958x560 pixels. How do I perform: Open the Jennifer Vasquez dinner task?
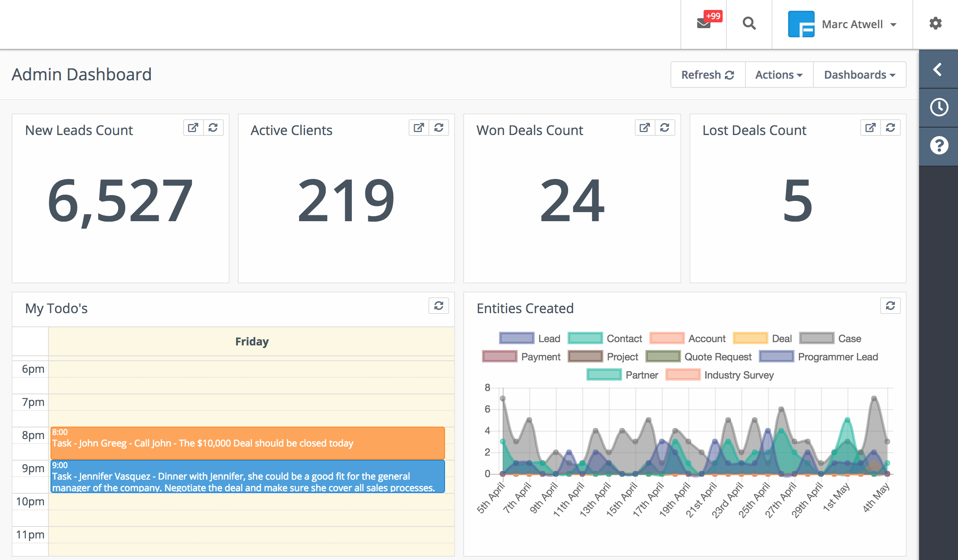point(247,477)
